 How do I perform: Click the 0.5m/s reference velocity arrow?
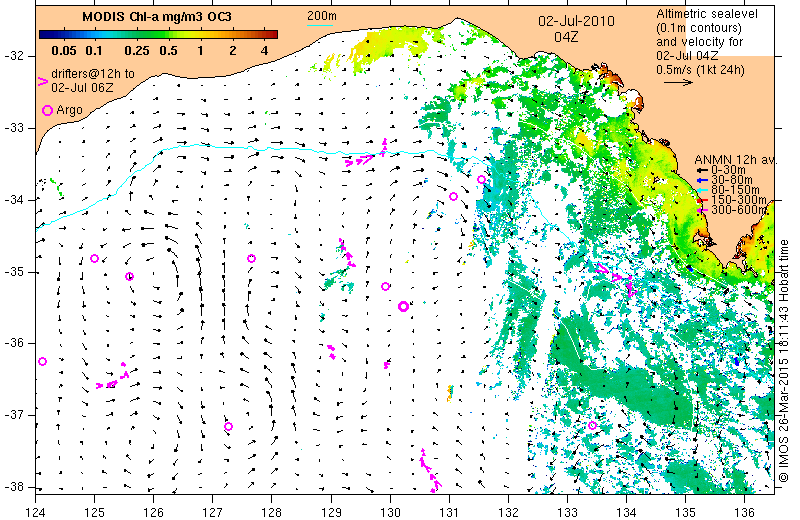click(678, 82)
